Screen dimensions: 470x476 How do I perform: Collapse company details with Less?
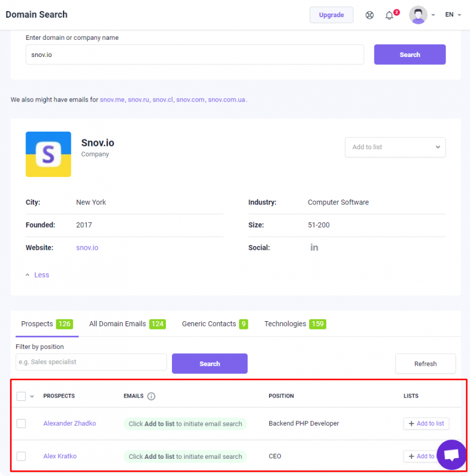[x=38, y=275]
